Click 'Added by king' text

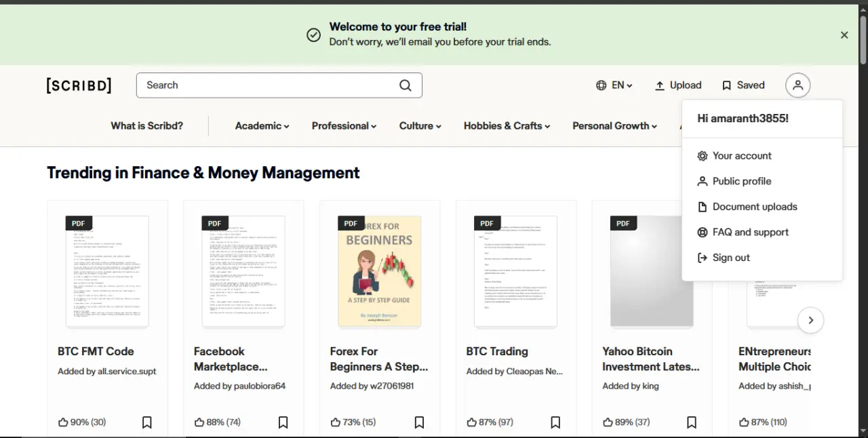pyautogui.click(x=631, y=386)
